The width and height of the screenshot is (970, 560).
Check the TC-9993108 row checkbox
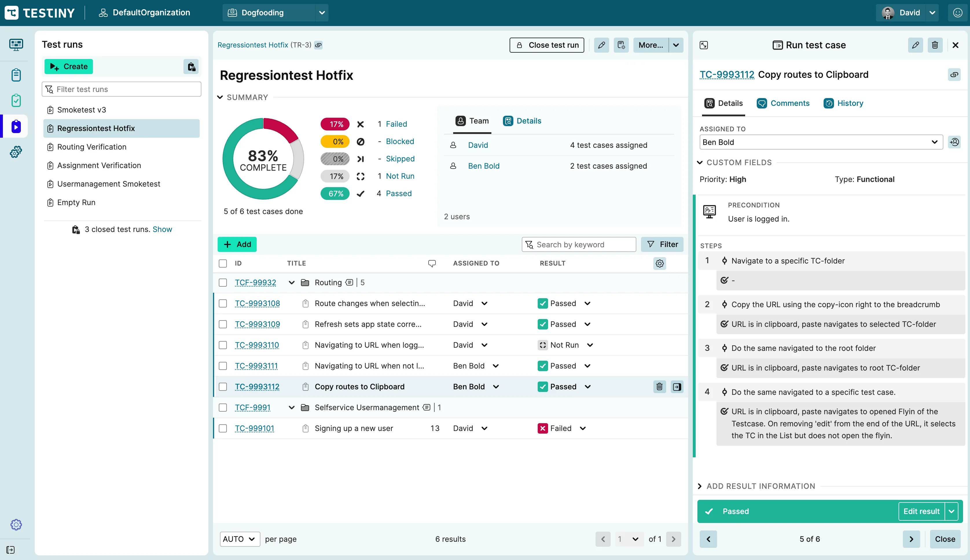(x=223, y=303)
